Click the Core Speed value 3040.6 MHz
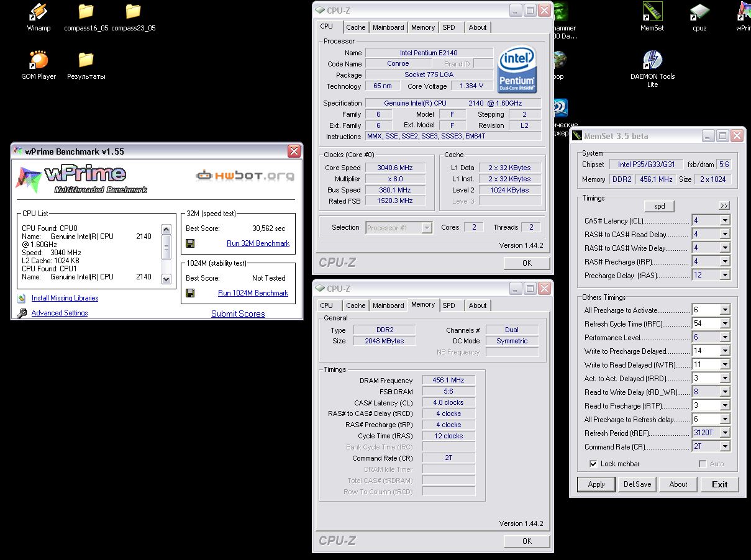The image size is (751, 560). (x=395, y=168)
